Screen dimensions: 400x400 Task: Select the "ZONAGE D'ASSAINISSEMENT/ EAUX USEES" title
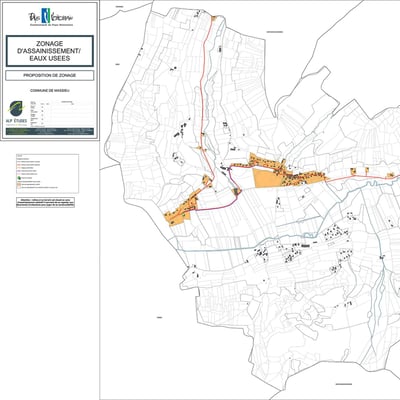(x=50, y=51)
